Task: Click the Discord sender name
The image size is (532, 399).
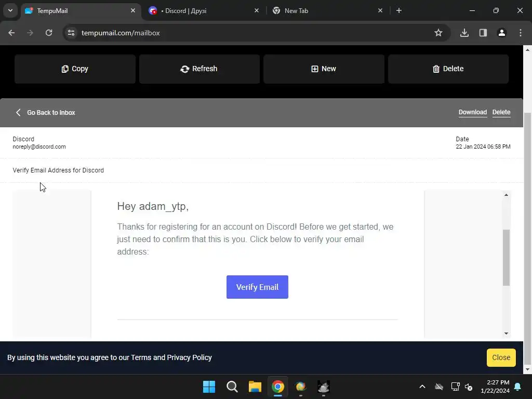Action: coord(23,139)
